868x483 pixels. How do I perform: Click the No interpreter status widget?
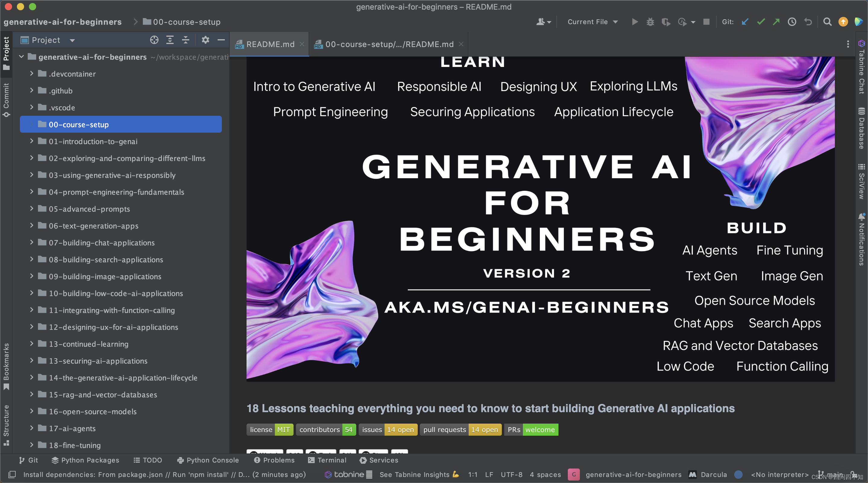pyautogui.click(x=780, y=474)
